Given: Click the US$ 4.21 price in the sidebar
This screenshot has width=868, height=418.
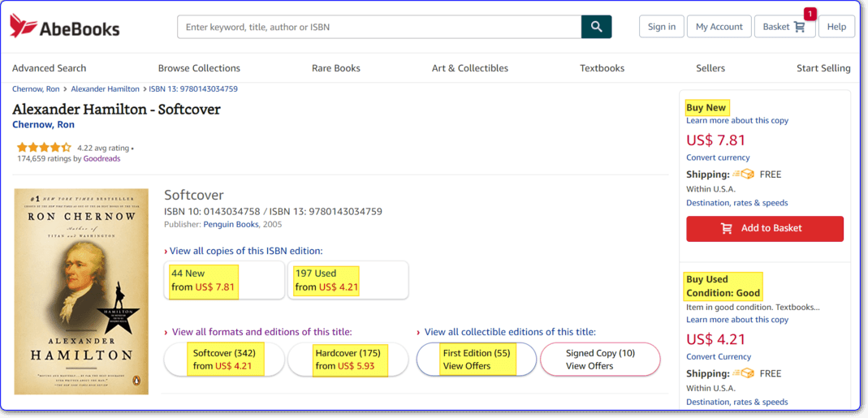Looking at the screenshot, I should (x=716, y=338).
